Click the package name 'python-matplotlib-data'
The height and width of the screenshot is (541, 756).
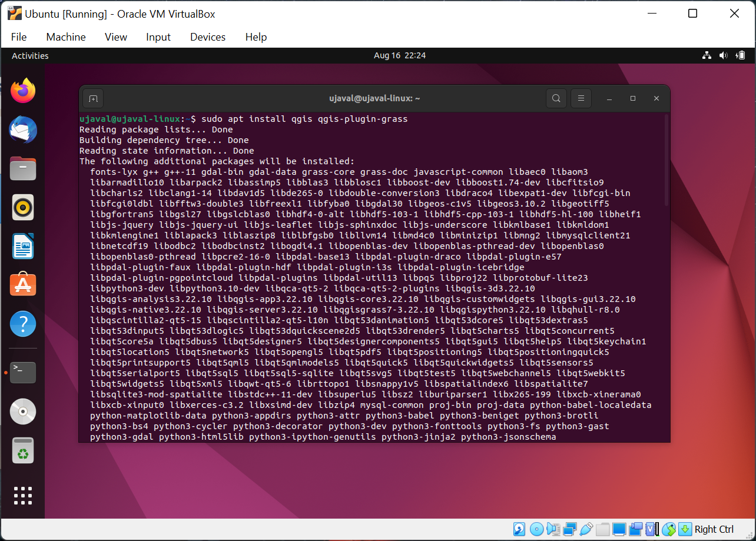pyautogui.click(x=148, y=416)
